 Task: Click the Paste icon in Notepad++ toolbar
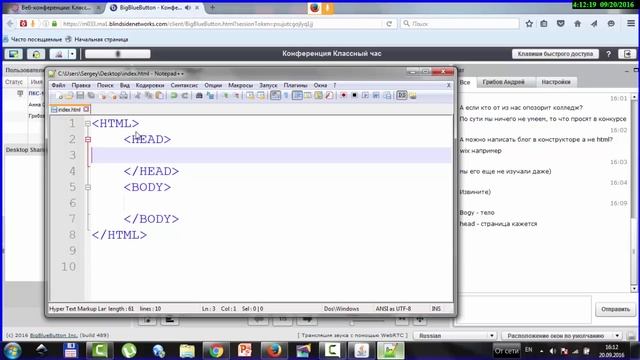(160, 96)
